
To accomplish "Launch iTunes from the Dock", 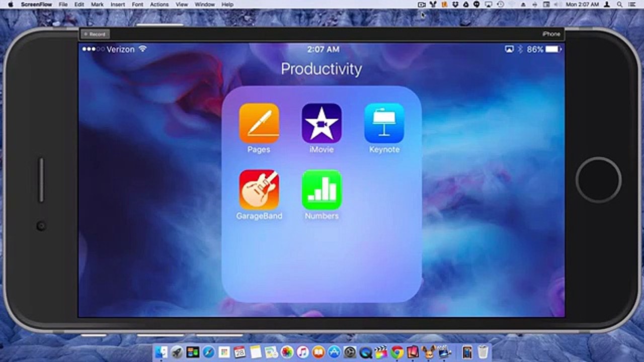I will pyautogui.click(x=302, y=352).
